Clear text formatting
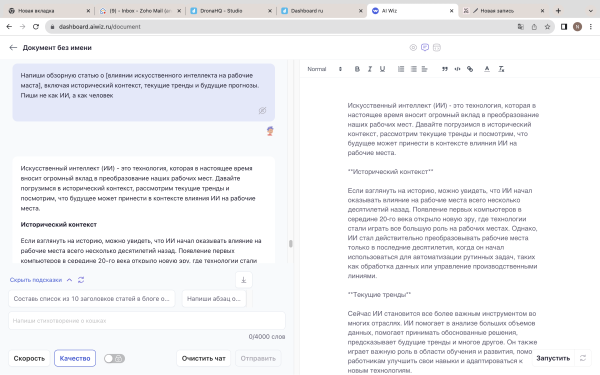 (x=501, y=69)
